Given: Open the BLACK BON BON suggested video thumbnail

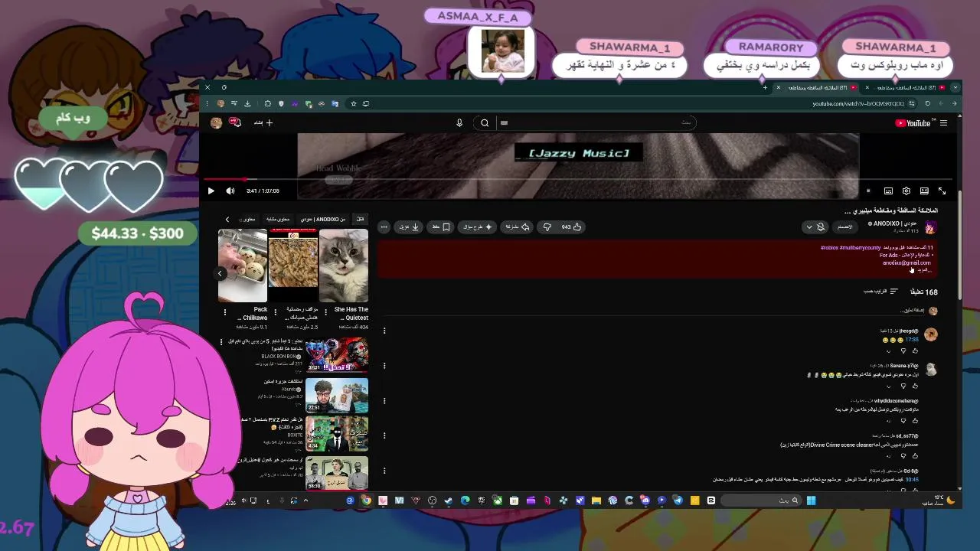Looking at the screenshot, I should coord(337,355).
